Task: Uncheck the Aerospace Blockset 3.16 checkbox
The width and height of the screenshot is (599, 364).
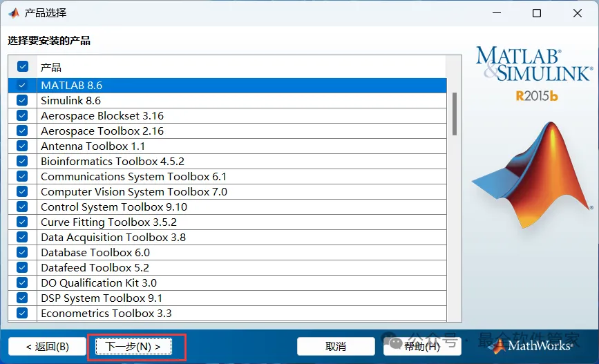Action: (22, 115)
